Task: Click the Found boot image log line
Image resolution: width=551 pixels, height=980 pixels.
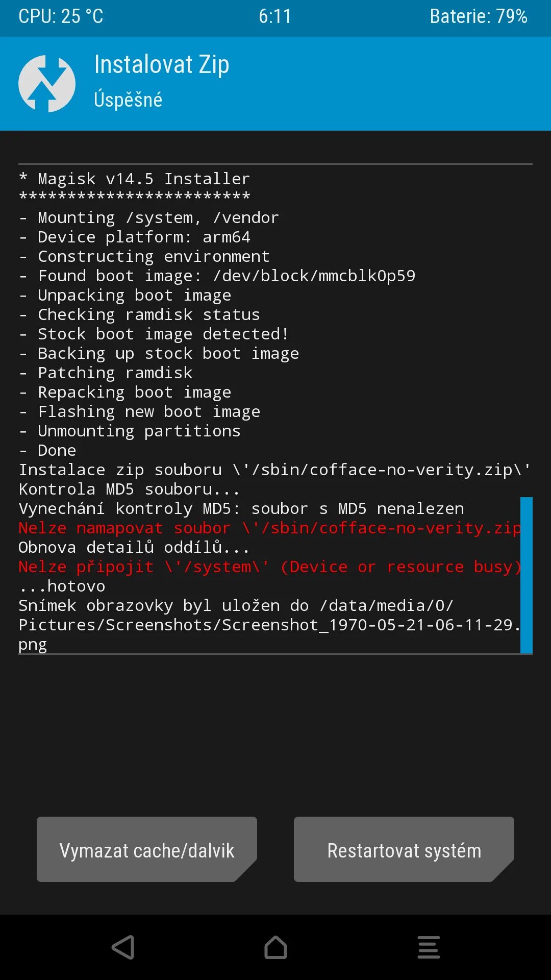Action: pos(217,276)
